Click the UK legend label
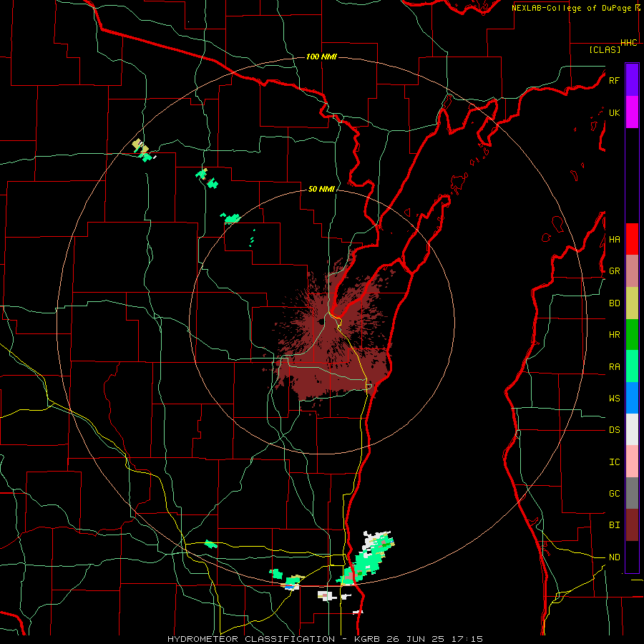The image size is (644, 644). pos(614,112)
